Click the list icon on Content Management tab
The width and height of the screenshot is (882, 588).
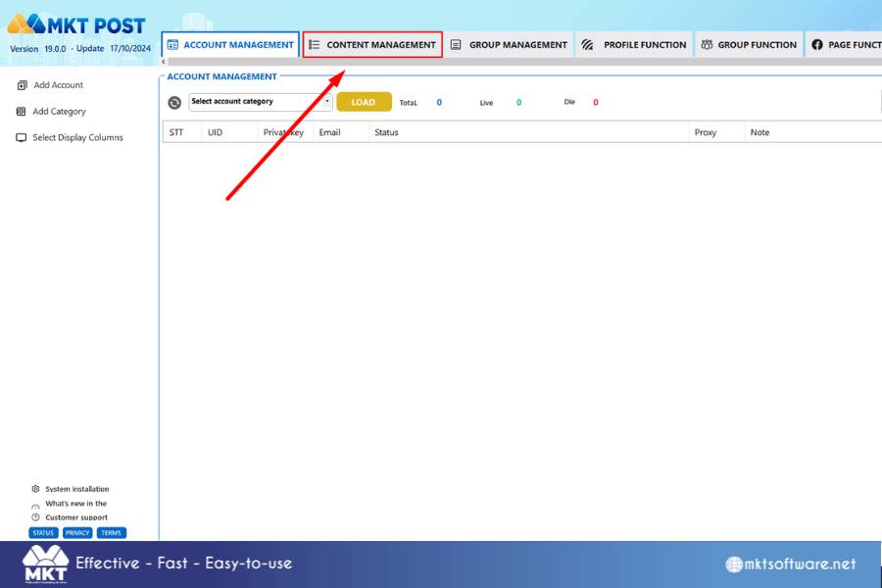pyautogui.click(x=314, y=44)
